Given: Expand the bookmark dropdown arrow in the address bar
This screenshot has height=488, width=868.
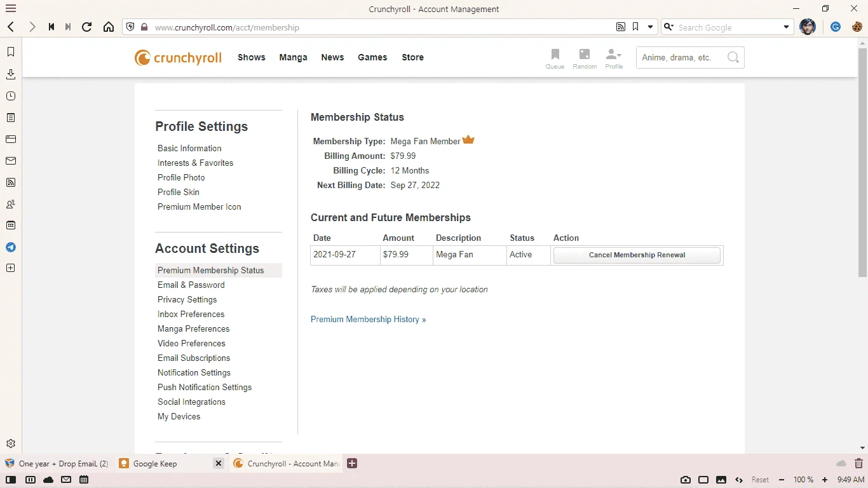Looking at the screenshot, I should 650,27.
